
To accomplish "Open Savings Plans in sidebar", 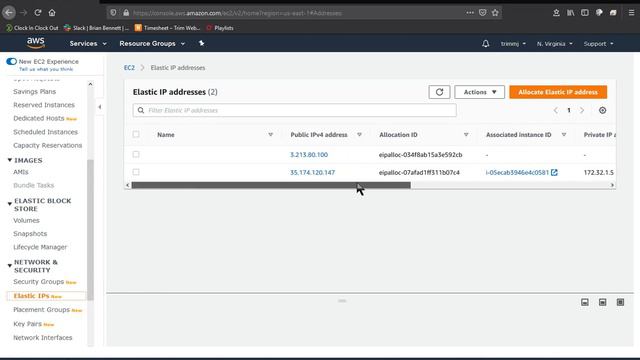I will (x=34, y=91).
